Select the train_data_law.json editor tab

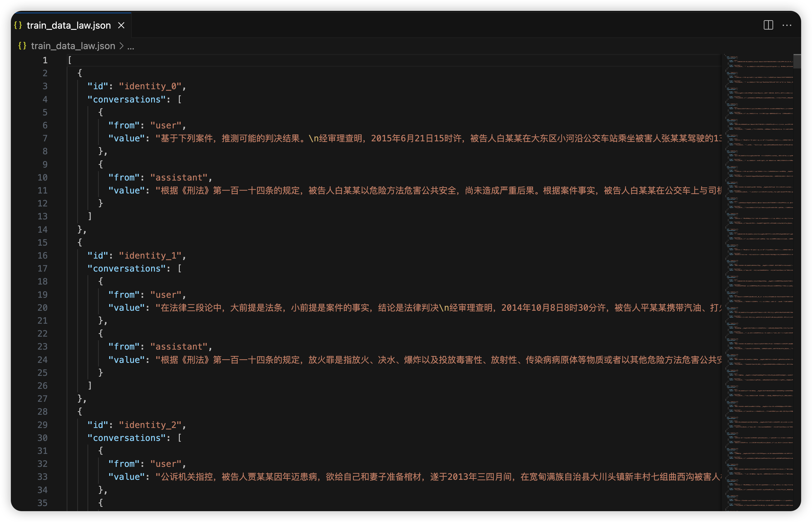coord(68,25)
